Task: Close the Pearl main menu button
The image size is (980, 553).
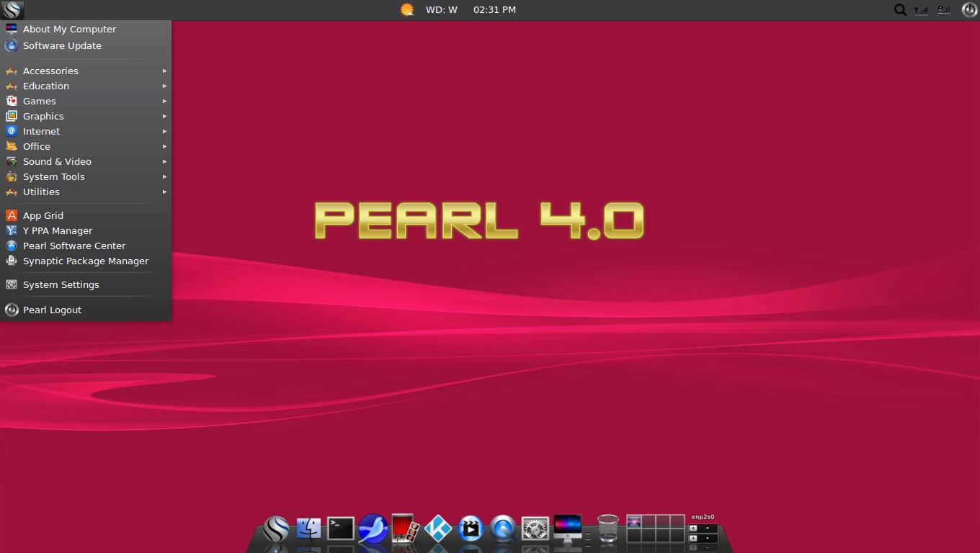Action: (12, 10)
